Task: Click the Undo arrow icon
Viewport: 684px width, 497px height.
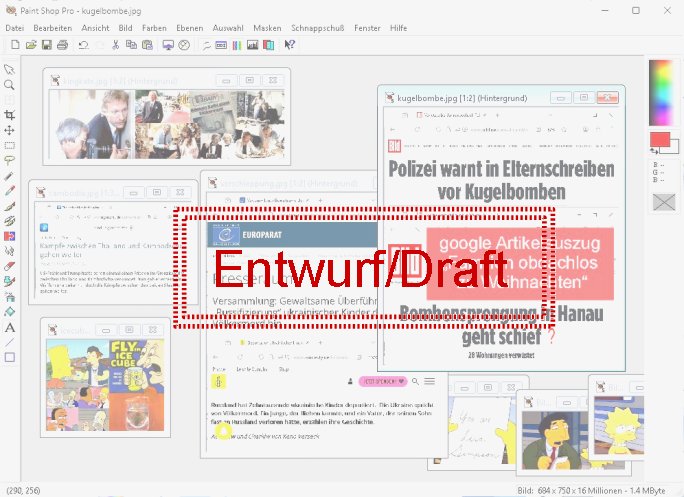Action: (x=83, y=45)
